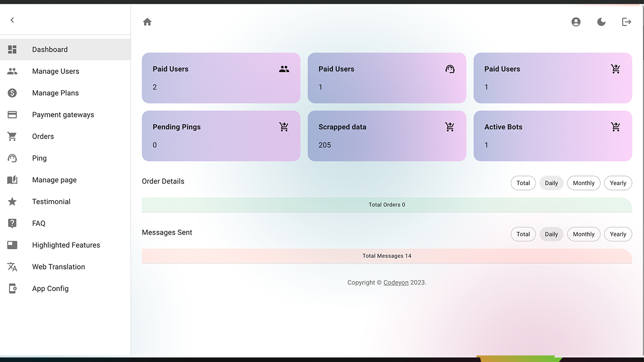Select the Yearly filter under Messages Sent

[x=618, y=234]
